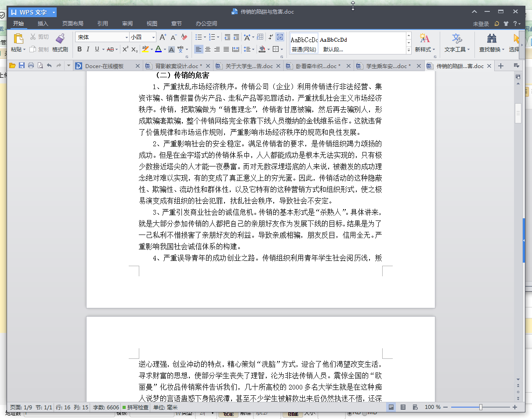Right align the paragraph
This screenshot has height=419, width=532.
pyautogui.click(x=217, y=49)
